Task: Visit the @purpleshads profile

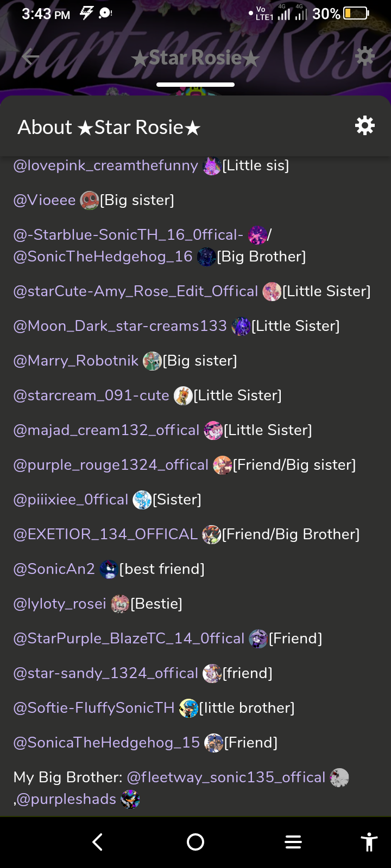Action: coord(66,799)
